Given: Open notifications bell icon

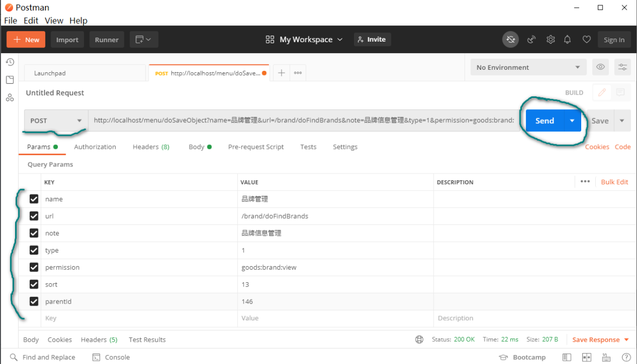Looking at the screenshot, I should click(x=568, y=40).
